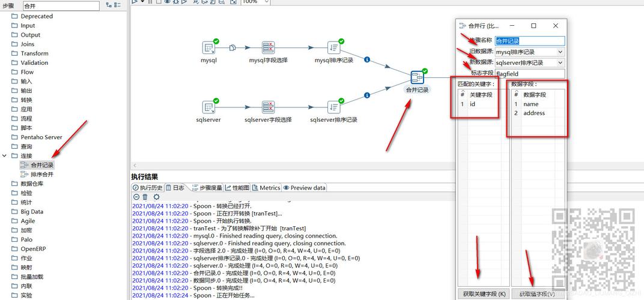Viewport: 644px width, 300px height.
Task: Click the sqlserver排序记录 sort step icon
Action: tap(334, 107)
